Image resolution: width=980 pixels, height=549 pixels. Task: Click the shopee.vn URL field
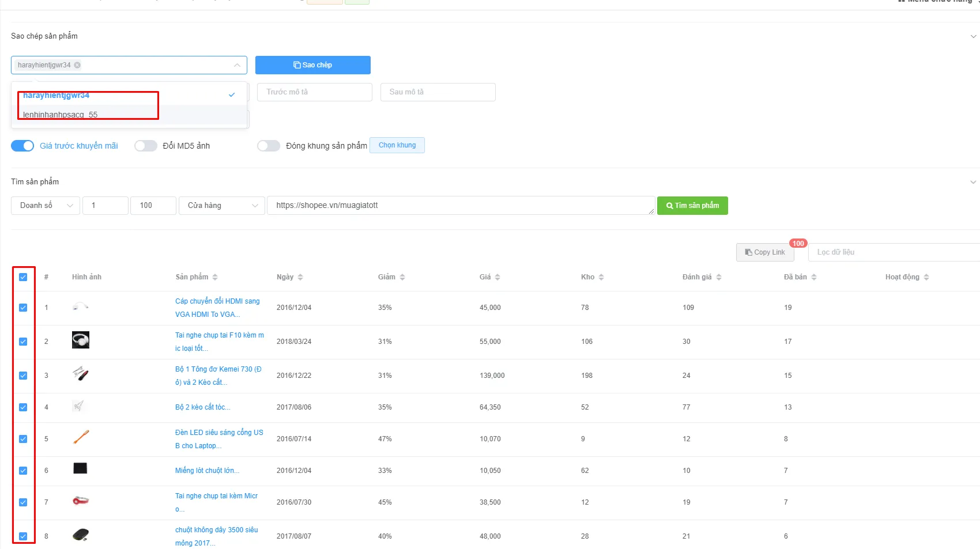click(x=461, y=206)
